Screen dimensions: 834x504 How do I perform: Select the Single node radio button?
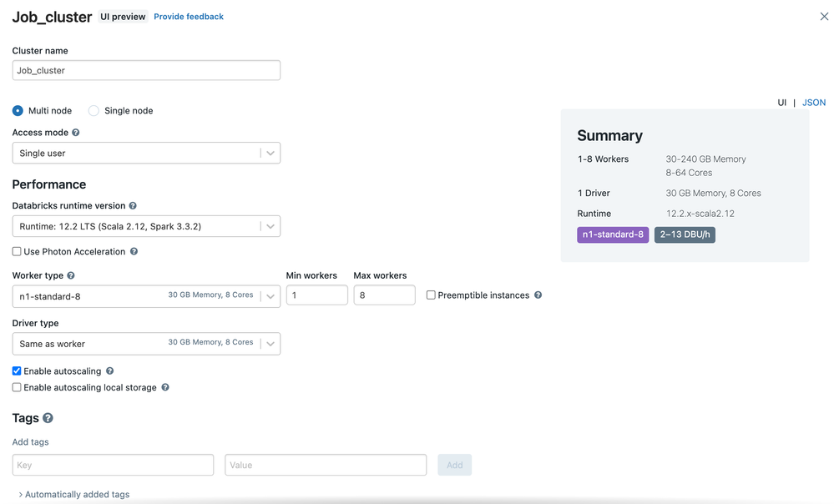pyautogui.click(x=94, y=111)
